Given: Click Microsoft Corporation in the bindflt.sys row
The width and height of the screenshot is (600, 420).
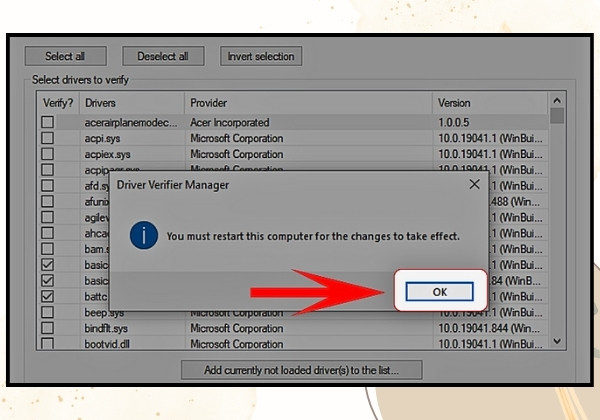Looking at the screenshot, I should (x=237, y=329).
